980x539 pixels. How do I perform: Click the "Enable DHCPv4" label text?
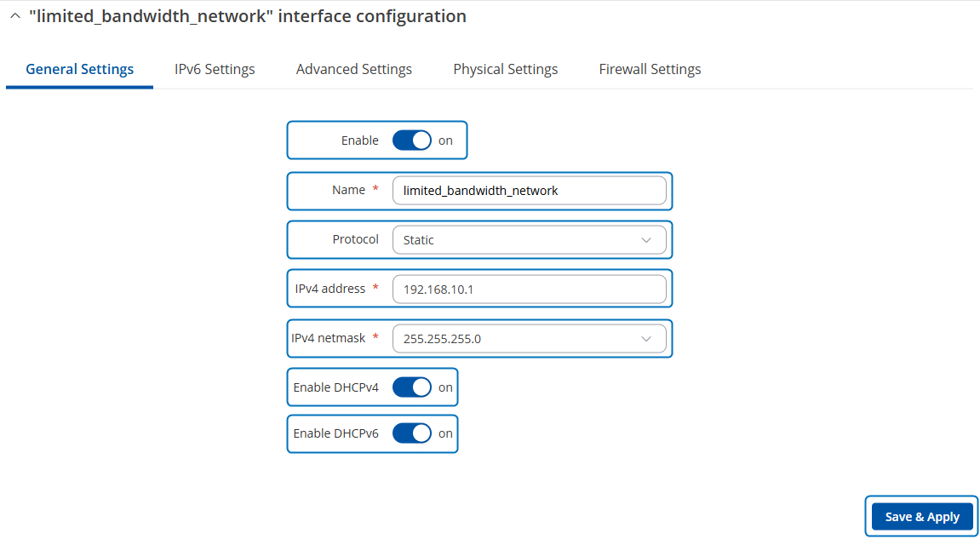tap(335, 387)
